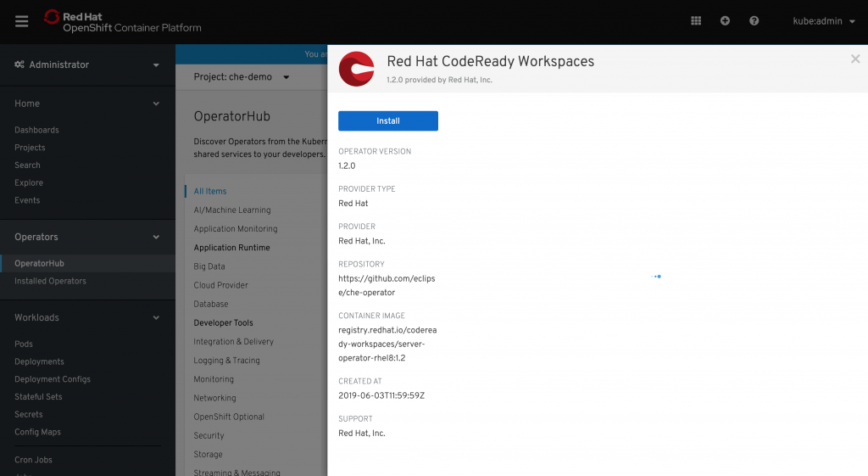The width and height of the screenshot is (868, 476).
Task: Go to Installed Operators in sidebar
Action: click(50, 281)
